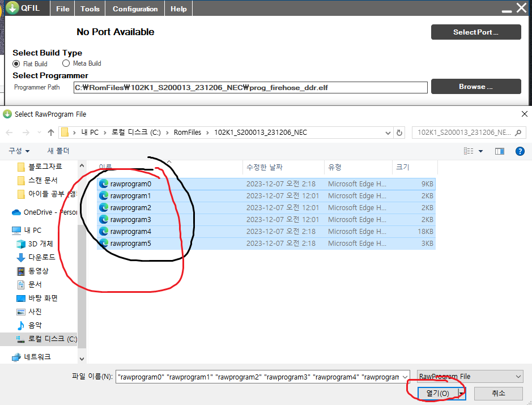532x405 pixels.
Task: Toggle the preview pane icon
Action: point(500,151)
